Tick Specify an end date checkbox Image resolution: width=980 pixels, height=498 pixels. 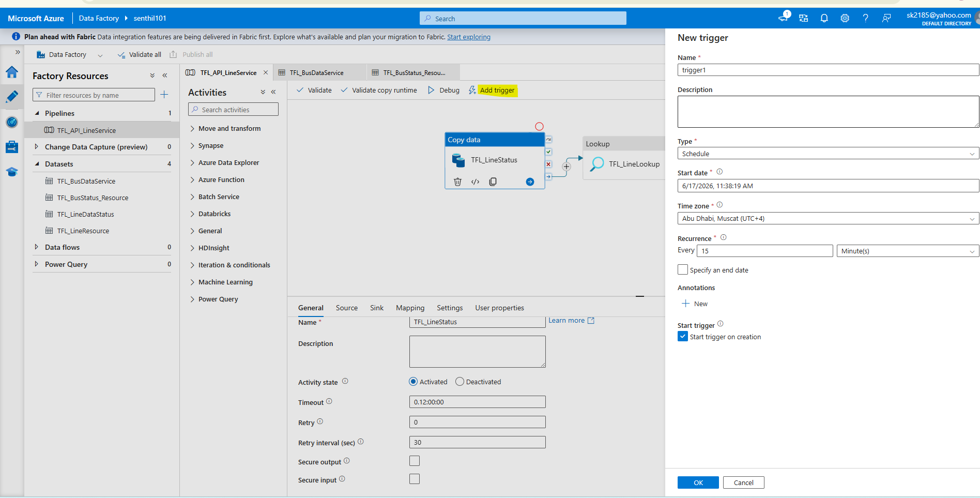click(683, 269)
